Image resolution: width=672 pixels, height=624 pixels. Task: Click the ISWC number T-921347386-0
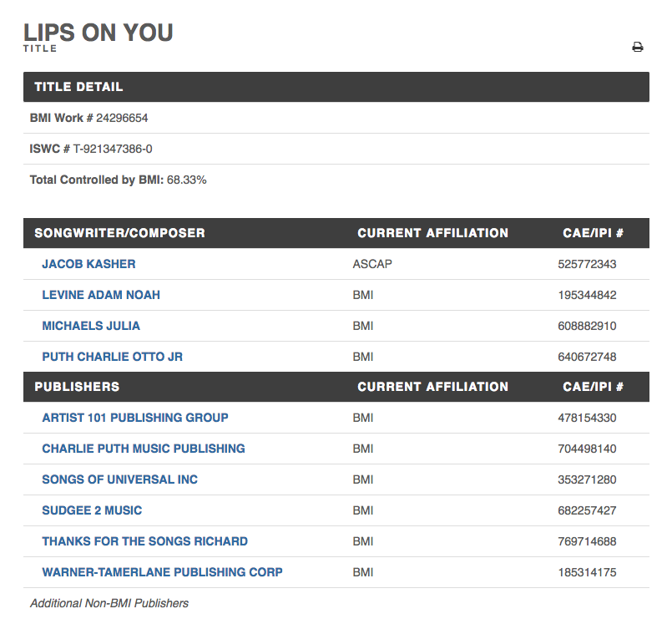pyautogui.click(x=113, y=149)
